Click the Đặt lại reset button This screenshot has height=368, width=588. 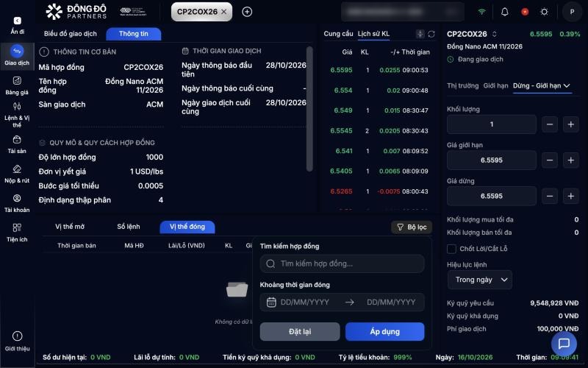[300, 332]
